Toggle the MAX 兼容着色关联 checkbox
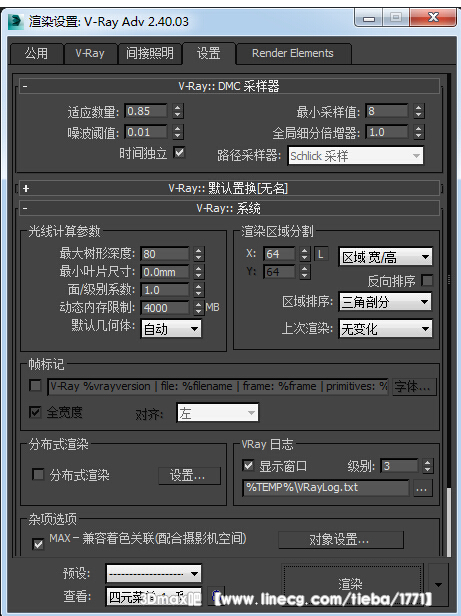This screenshot has width=461, height=616. pos(38,544)
